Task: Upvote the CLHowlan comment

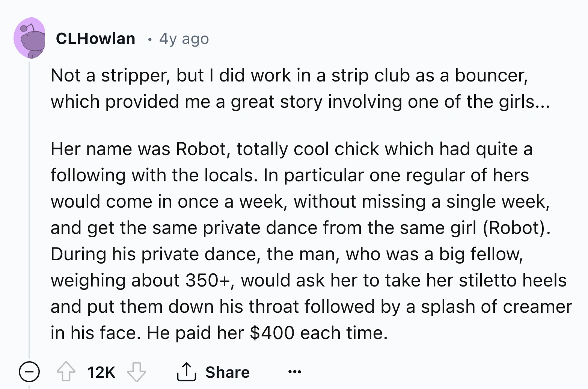Action: [x=66, y=372]
